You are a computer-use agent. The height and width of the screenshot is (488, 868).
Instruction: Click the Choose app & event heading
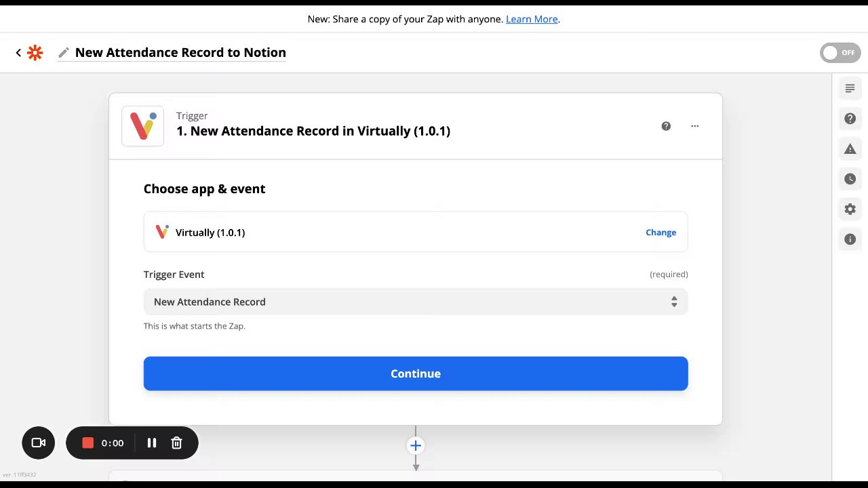tap(204, 189)
